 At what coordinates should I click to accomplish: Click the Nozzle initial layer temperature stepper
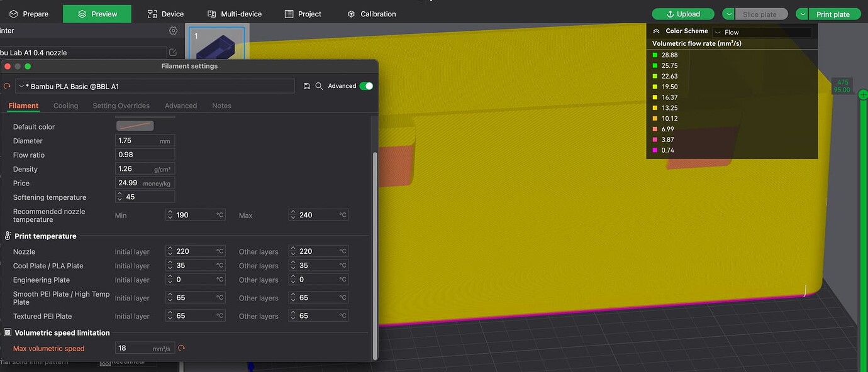[170, 251]
